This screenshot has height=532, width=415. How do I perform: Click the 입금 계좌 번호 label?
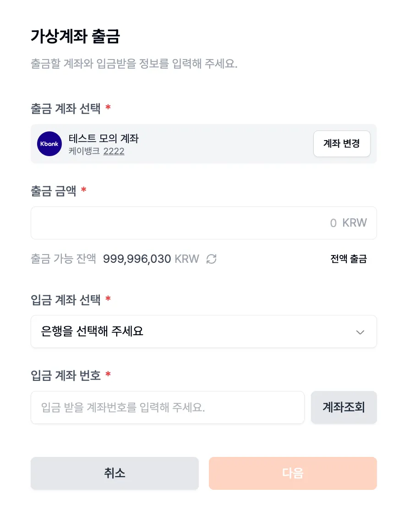[66, 376]
